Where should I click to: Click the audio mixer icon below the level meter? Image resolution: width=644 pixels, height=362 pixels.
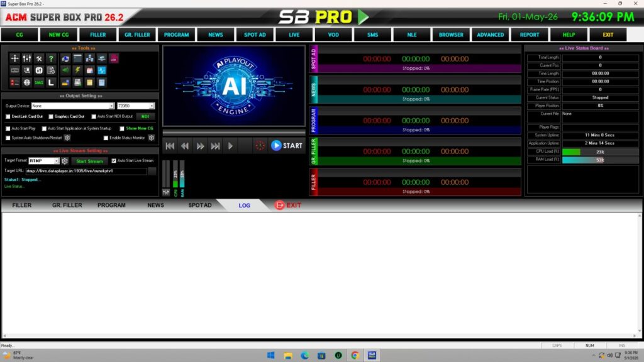click(x=166, y=192)
